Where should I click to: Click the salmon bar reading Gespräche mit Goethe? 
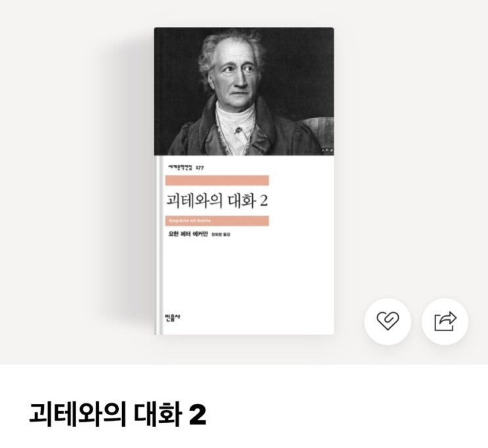coord(217,221)
